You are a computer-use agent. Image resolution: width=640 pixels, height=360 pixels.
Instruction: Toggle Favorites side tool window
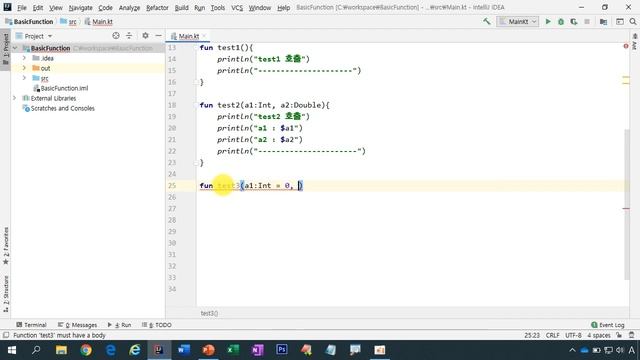5,246
